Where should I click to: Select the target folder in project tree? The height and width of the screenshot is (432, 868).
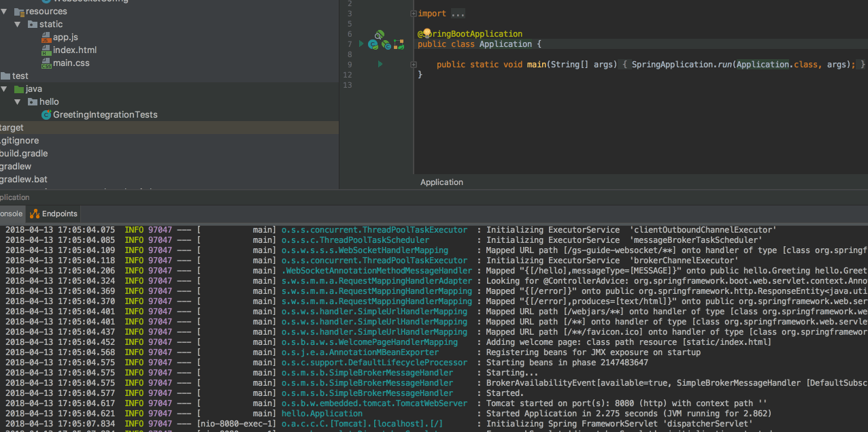tap(12, 128)
